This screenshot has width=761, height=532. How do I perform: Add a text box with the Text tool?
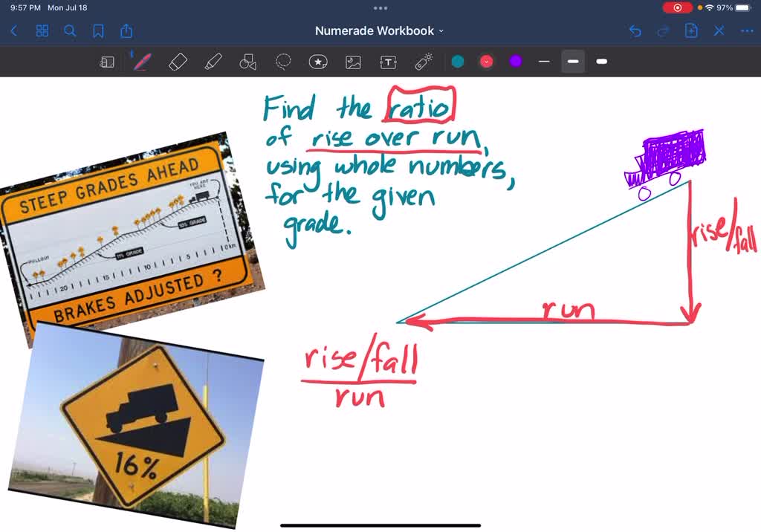point(388,62)
